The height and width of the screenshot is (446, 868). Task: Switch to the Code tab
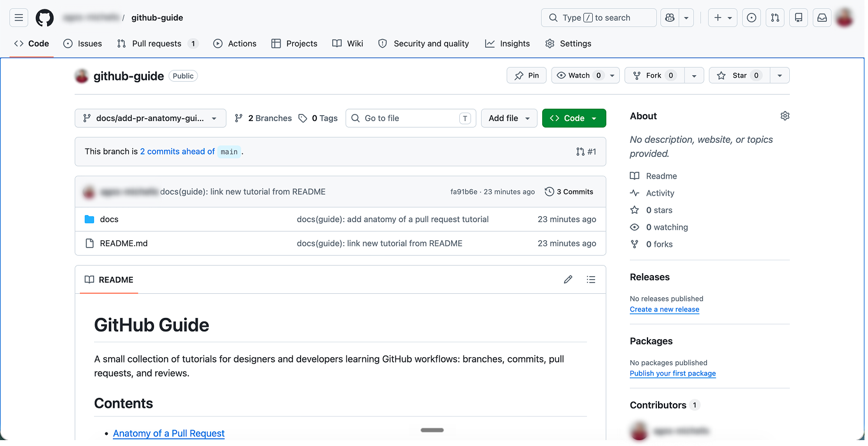point(32,43)
